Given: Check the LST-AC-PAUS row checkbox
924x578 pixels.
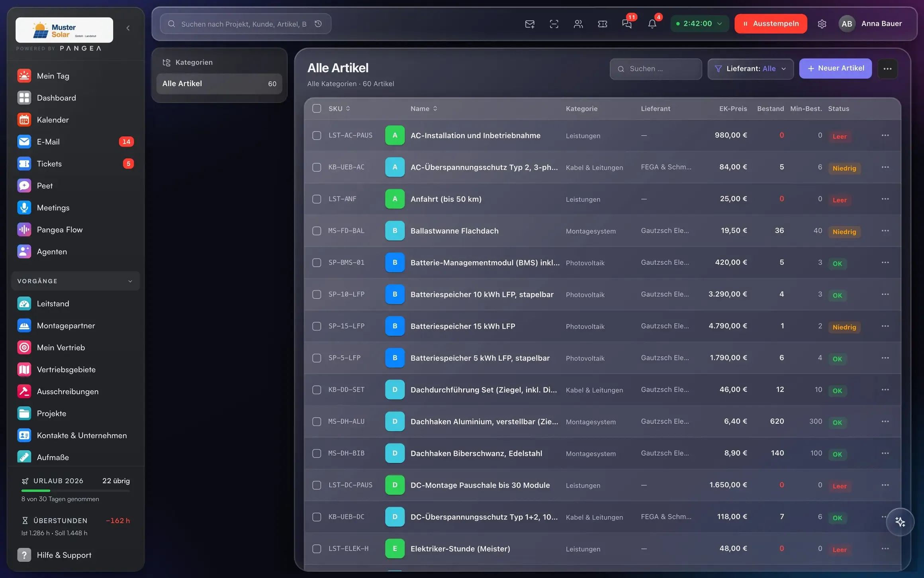Looking at the screenshot, I should click(317, 136).
